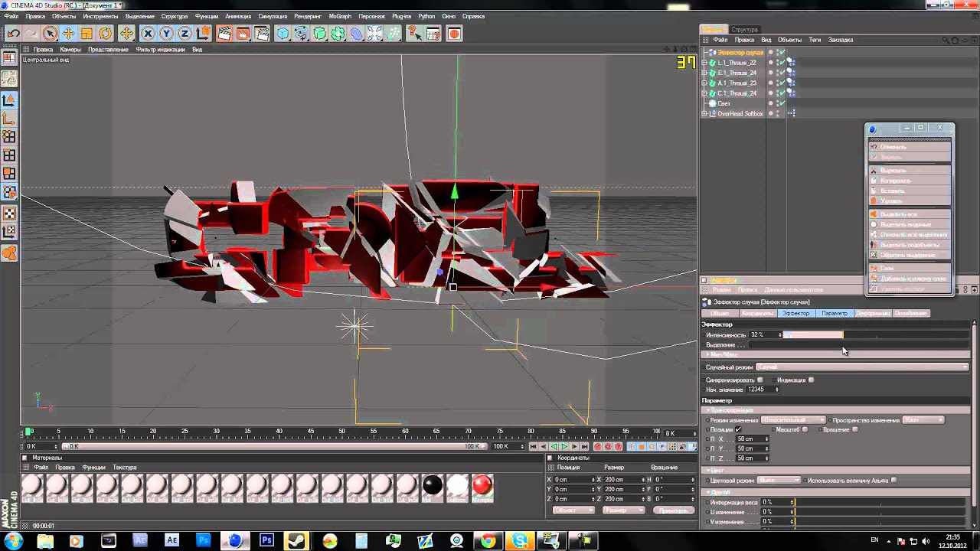
Task: Open the Рендеринг menu
Action: [x=307, y=16]
